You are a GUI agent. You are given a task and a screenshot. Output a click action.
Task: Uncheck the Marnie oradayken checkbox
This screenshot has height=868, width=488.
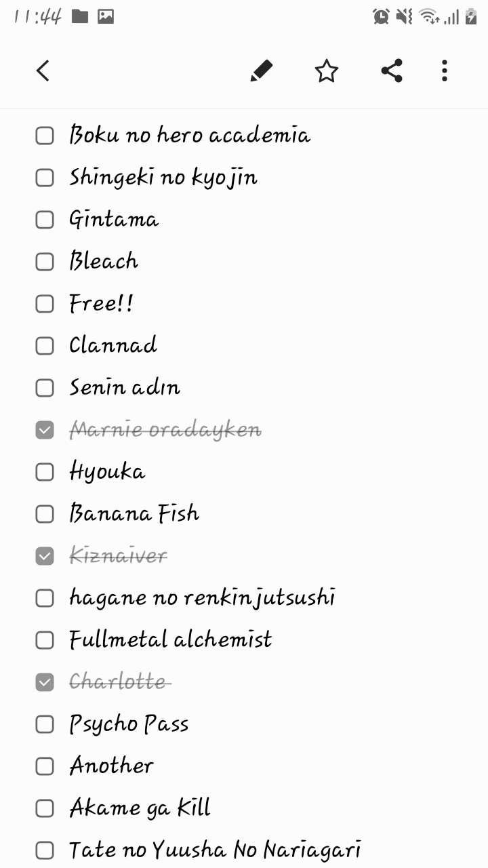45,430
